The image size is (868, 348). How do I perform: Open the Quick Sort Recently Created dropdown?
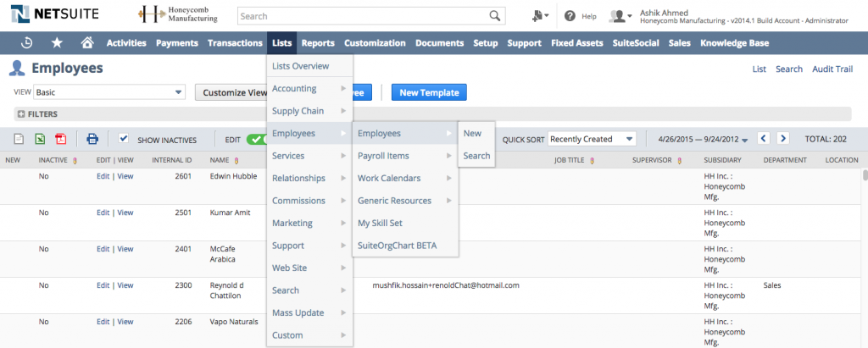pos(592,139)
